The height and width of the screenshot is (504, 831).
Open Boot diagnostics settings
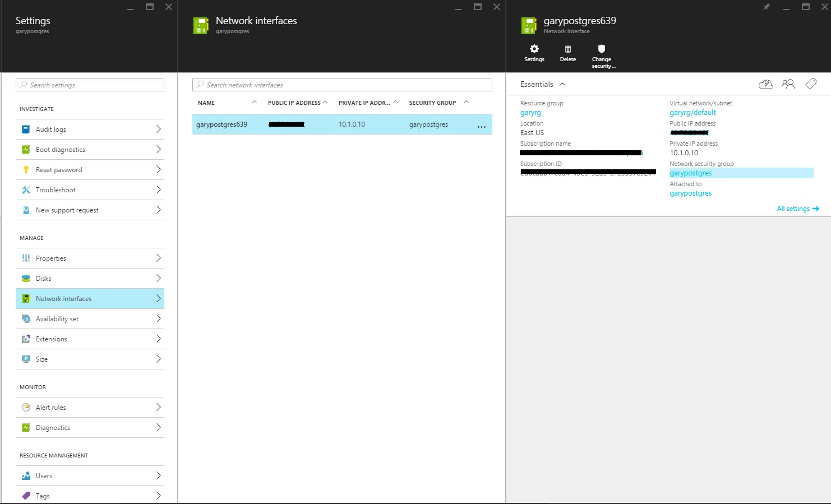coord(90,150)
